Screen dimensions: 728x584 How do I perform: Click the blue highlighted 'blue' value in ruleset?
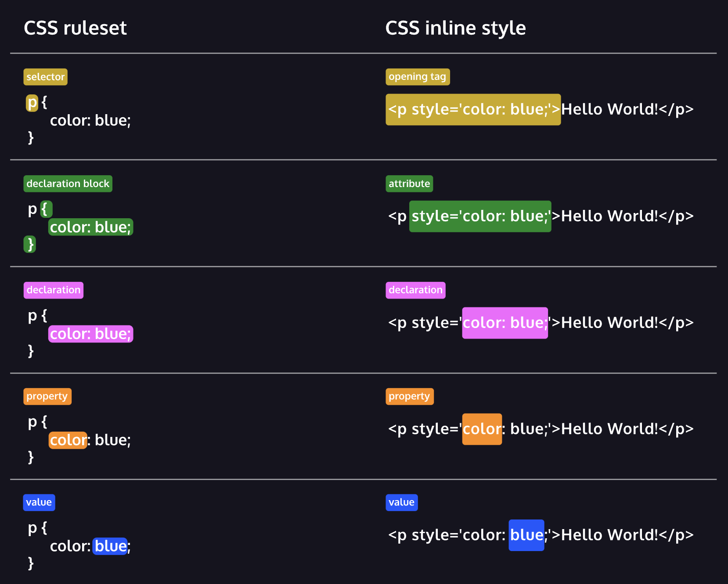tap(110, 546)
